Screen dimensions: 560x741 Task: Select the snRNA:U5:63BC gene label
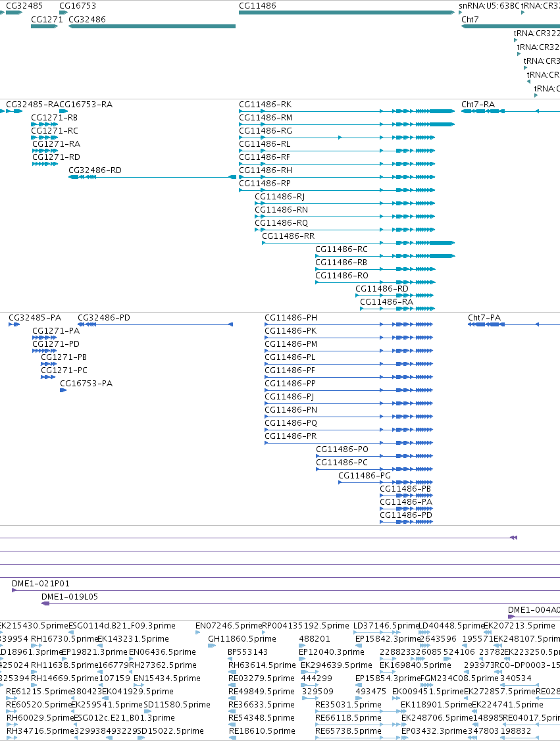[x=489, y=6]
